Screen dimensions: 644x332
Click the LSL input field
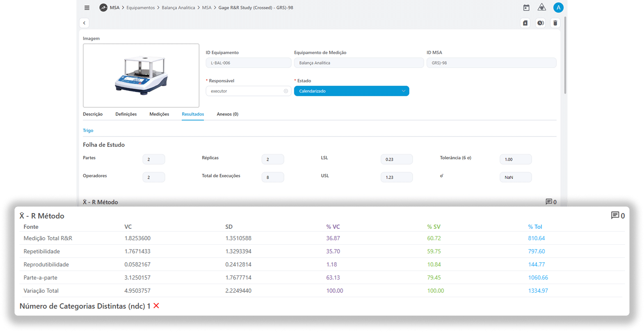pos(396,159)
